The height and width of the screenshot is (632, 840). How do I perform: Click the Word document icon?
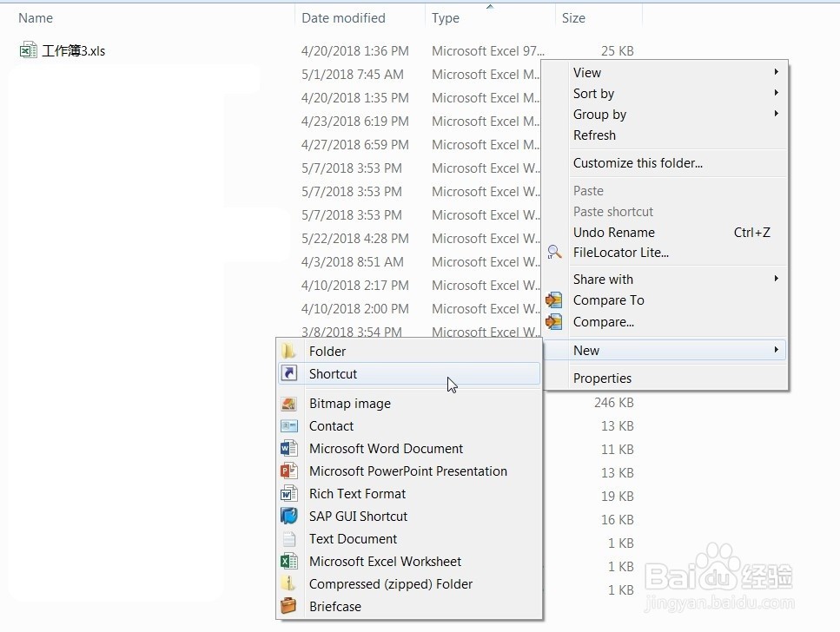(288, 448)
